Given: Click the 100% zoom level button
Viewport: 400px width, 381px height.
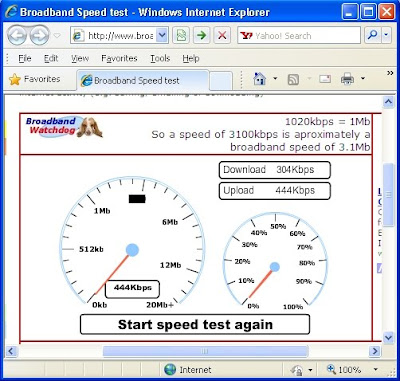Looking at the screenshot, I should (344, 370).
